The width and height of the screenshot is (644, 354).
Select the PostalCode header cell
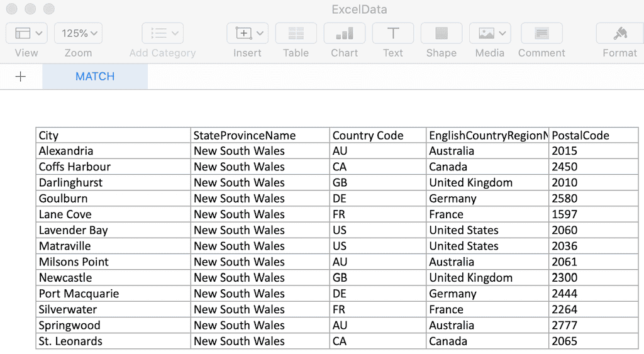593,135
